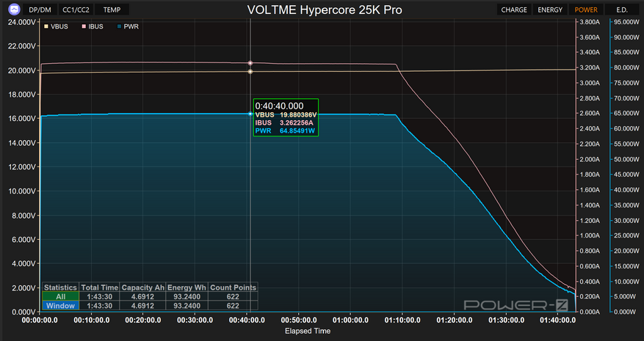Switch to DP/DM chart view
644x341 pixels.
[40, 10]
